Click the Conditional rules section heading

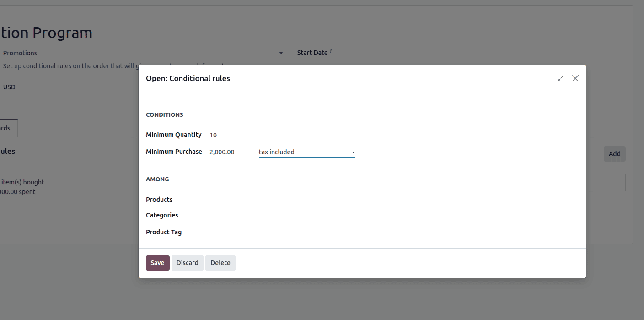(7, 151)
